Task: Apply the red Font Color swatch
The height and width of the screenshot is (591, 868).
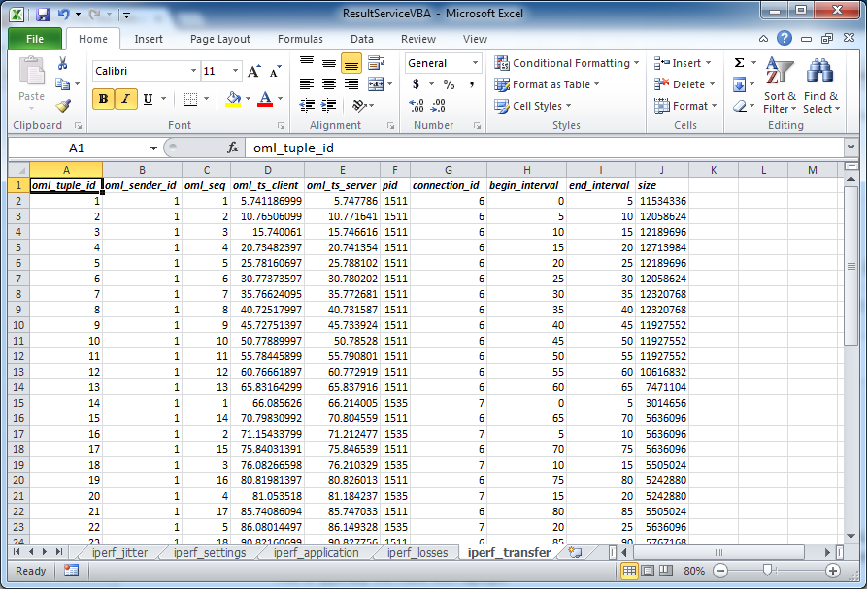Action: tap(265, 99)
